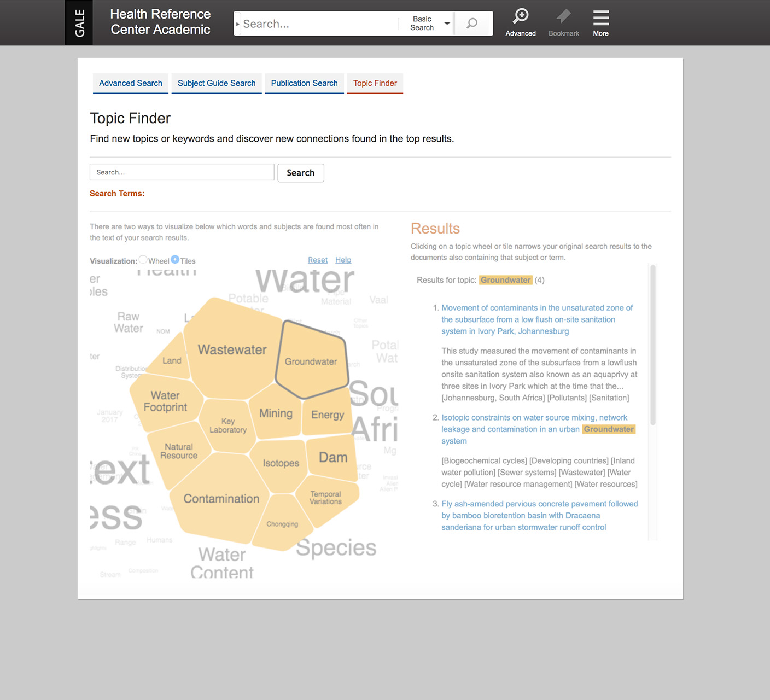Focus the header Search field
The image size is (770, 700).
click(x=320, y=24)
